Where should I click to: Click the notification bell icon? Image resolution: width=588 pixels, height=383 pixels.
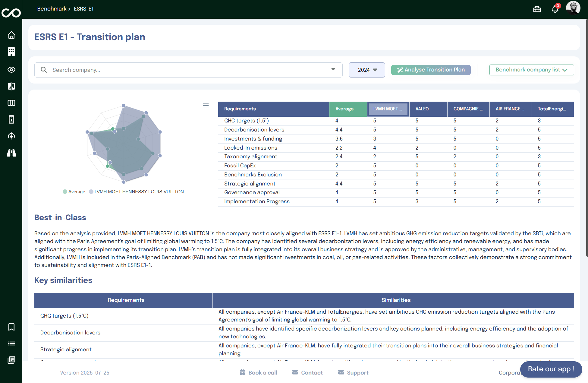(555, 9)
